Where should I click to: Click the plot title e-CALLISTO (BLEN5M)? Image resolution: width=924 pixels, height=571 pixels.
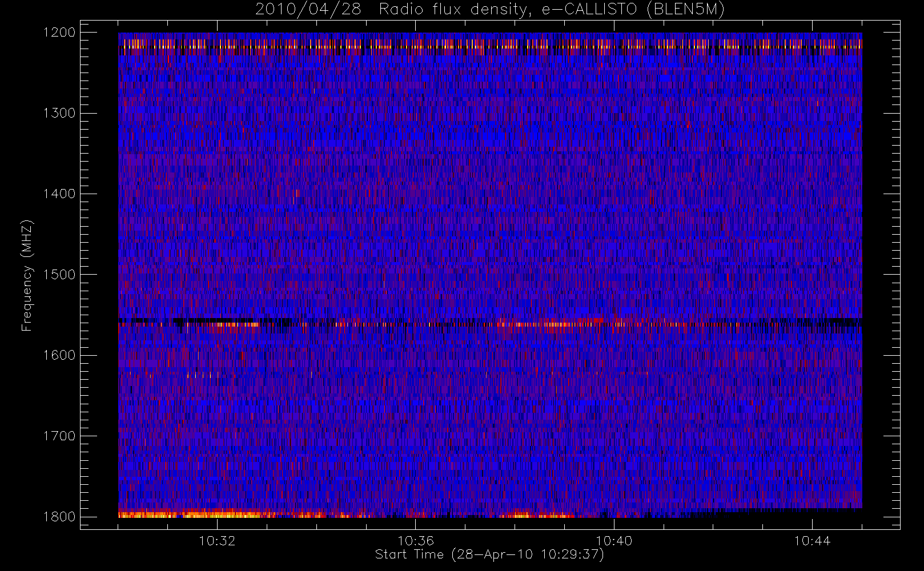click(x=490, y=10)
